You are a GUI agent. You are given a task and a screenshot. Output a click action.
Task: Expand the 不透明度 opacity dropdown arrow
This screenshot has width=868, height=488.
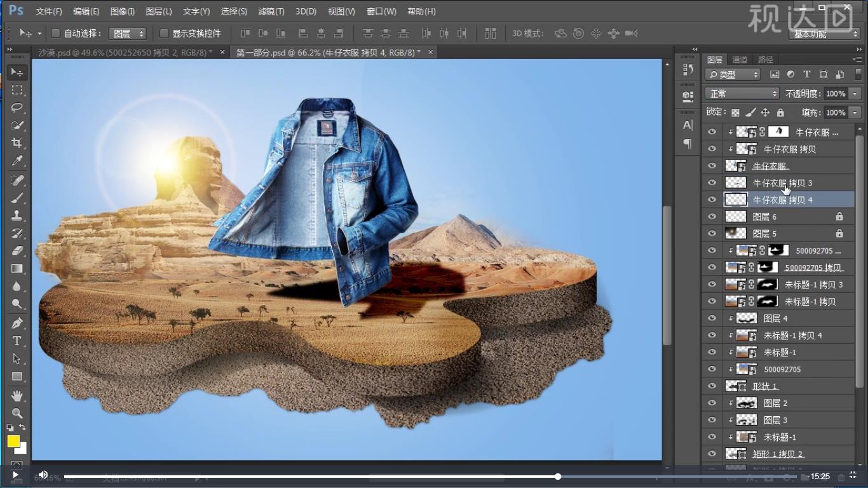pyautogui.click(x=855, y=93)
